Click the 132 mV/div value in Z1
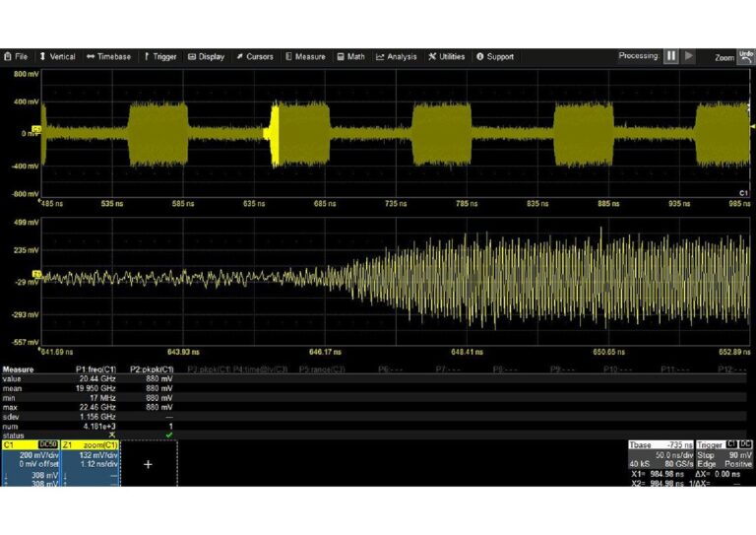This screenshot has width=756, height=535. click(98, 455)
